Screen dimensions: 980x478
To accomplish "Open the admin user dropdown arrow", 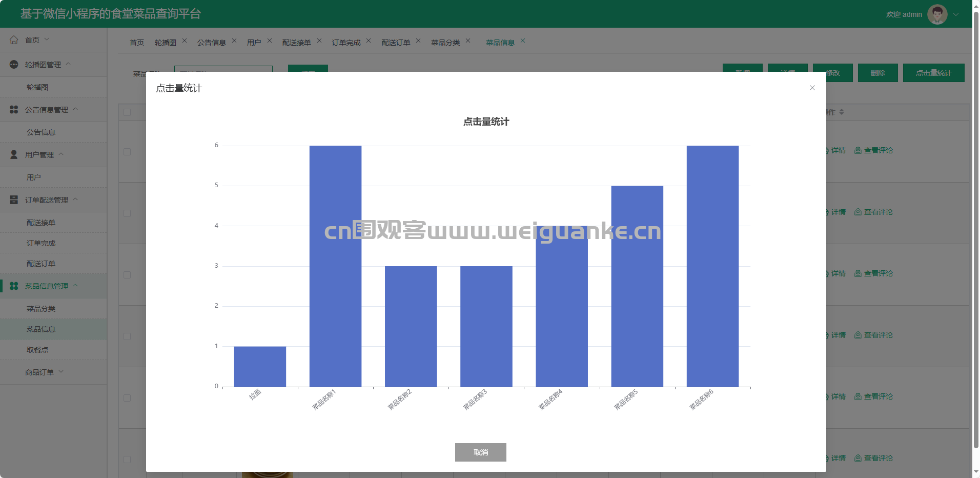I will [956, 14].
